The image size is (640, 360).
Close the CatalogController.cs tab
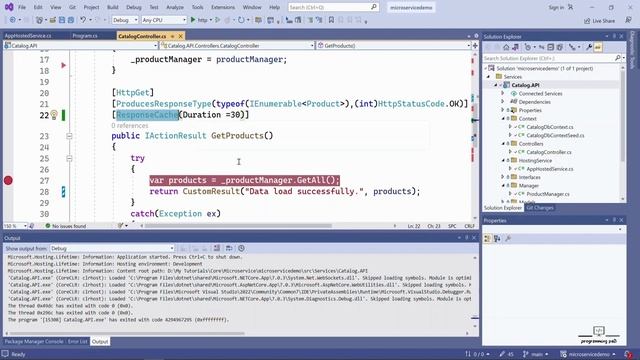coord(180,36)
